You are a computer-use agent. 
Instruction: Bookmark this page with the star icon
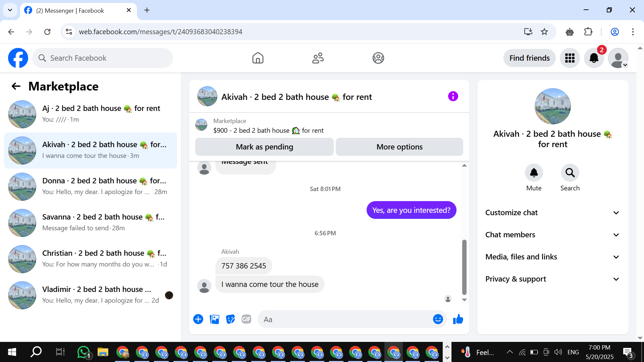[544, 32]
